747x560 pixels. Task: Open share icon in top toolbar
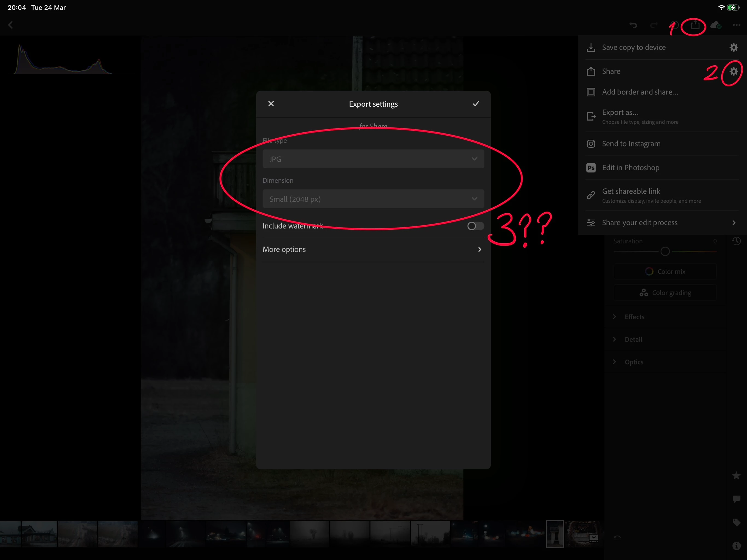click(695, 25)
